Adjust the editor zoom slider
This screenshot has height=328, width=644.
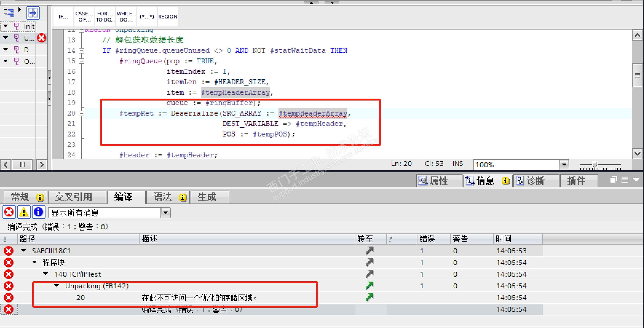[595, 165]
